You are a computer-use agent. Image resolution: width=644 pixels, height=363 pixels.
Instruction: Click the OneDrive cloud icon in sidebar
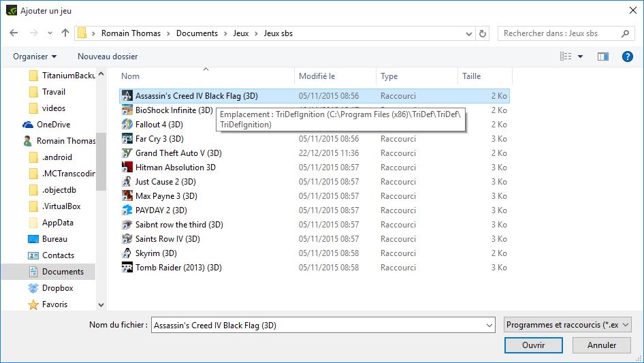pos(28,125)
